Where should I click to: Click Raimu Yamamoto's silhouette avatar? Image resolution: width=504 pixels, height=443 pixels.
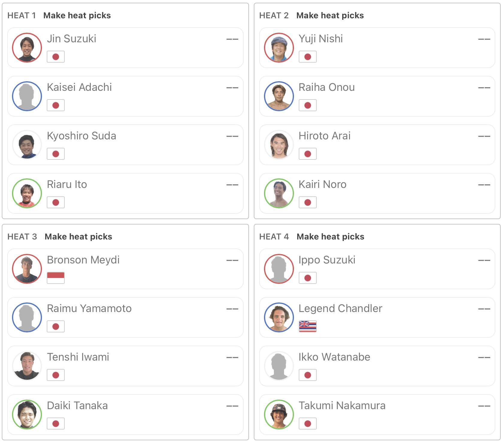27,317
